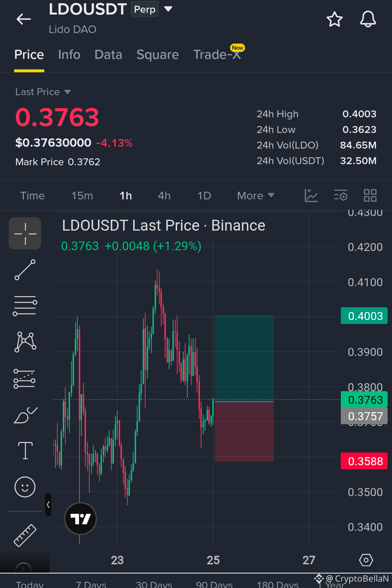The width and height of the screenshot is (392, 588).
Task: Select the 30 Days range
Action: click(x=154, y=584)
